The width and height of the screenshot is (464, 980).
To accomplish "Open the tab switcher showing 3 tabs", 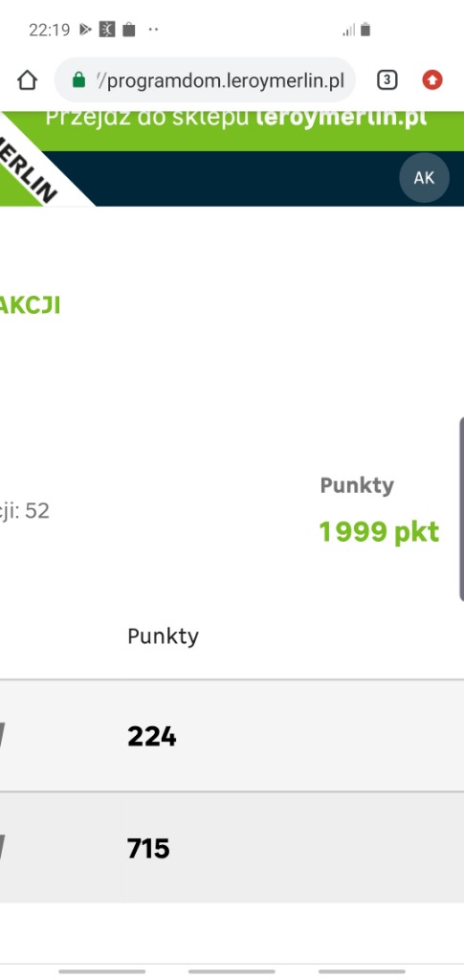I will (x=387, y=80).
